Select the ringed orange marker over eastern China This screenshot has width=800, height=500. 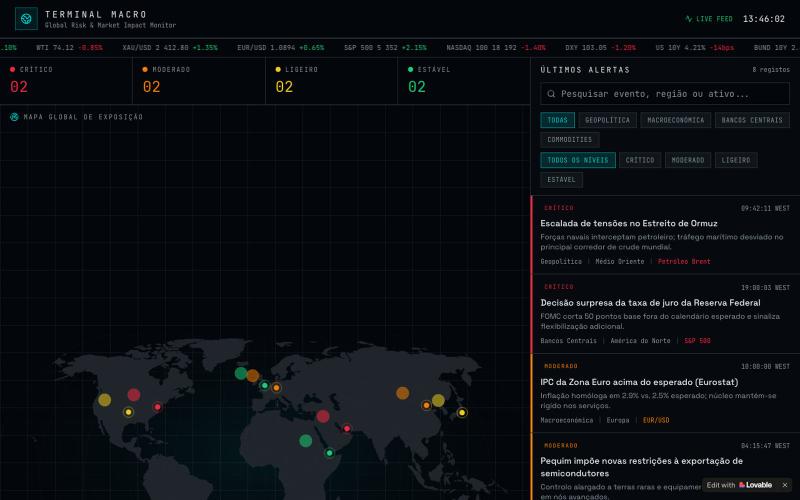coord(426,405)
